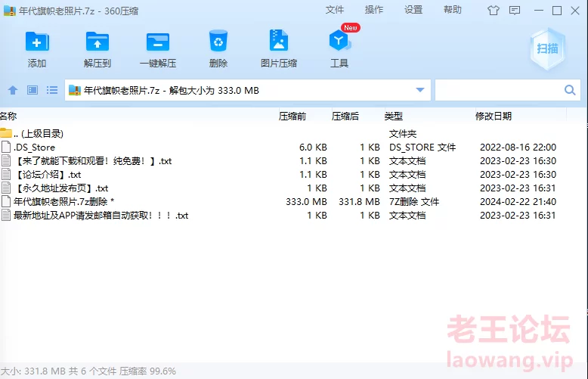Click the up-arrow navigate to parent icon
The image size is (588, 379).
(x=13, y=90)
